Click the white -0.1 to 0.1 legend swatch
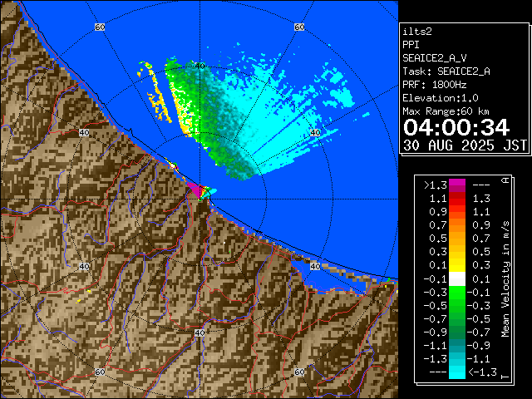This screenshot has height=399, width=532. pos(456,280)
